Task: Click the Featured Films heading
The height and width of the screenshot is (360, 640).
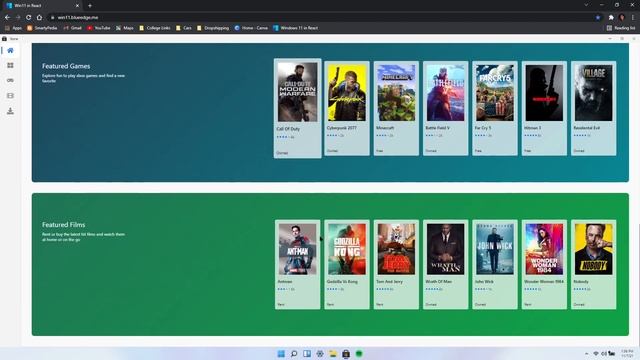Action: (64, 225)
